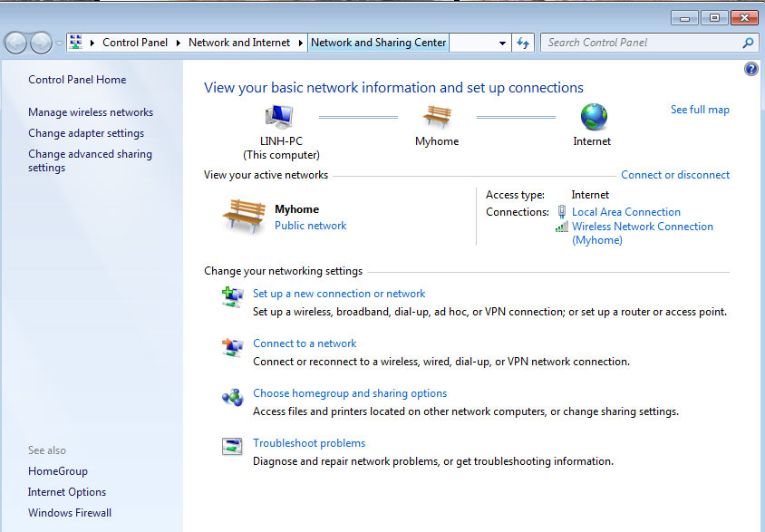Open the recent pages dropdown arrow
The image size is (765, 532).
[x=60, y=43]
